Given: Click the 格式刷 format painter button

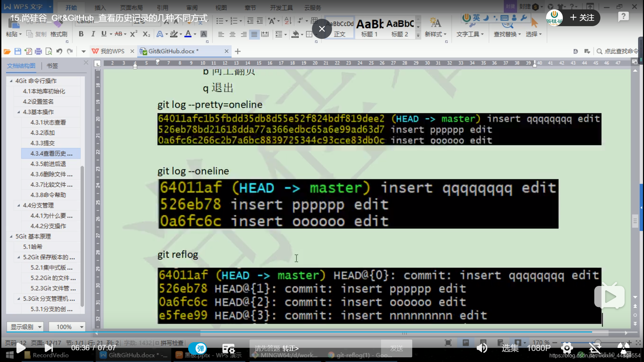Looking at the screenshot, I should click(59, 34).
